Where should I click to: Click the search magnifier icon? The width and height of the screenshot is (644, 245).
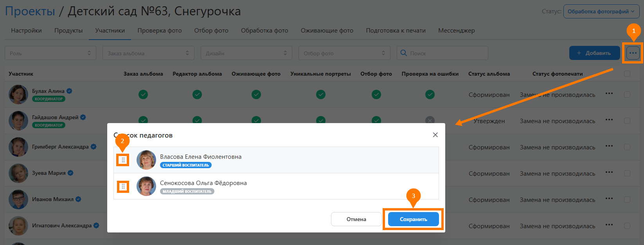(x=404, y=53)
